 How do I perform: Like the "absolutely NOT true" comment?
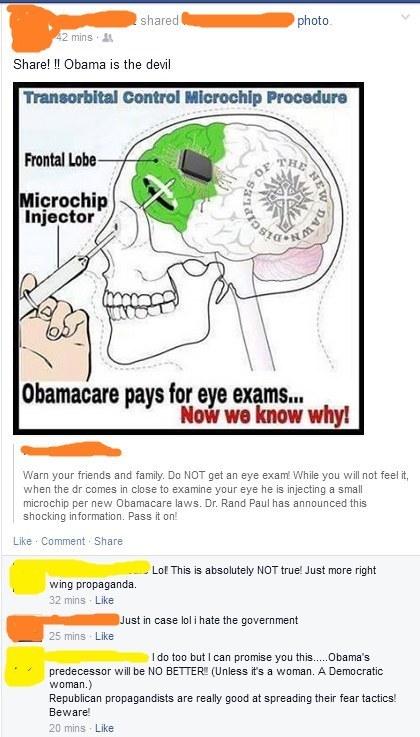coord(104,600)
